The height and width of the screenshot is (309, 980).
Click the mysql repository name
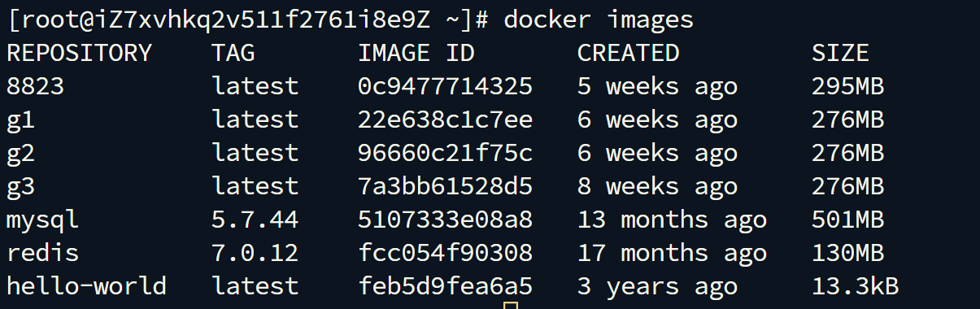tap(42, 220)
